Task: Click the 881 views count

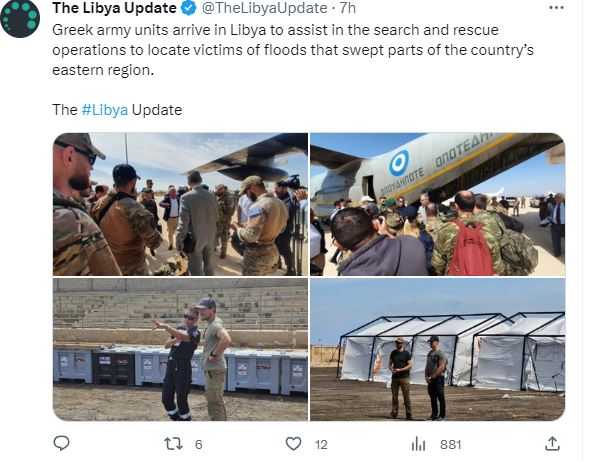Action: pyautogui.click(x=451, y=444)
